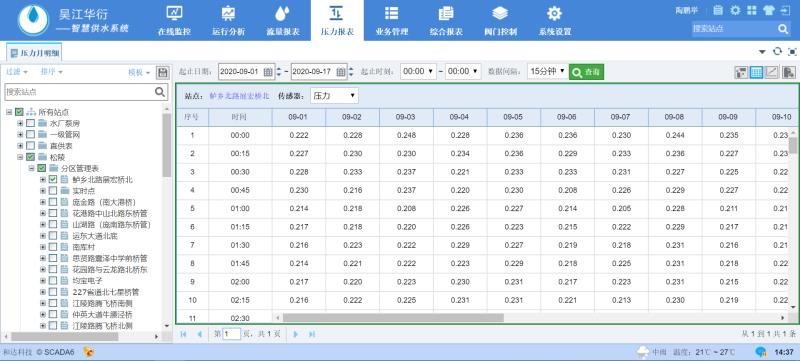Click the save template floppy icon
Viewport: 800px width, 361px height.
pyautogui.click(x=163, y=72)
